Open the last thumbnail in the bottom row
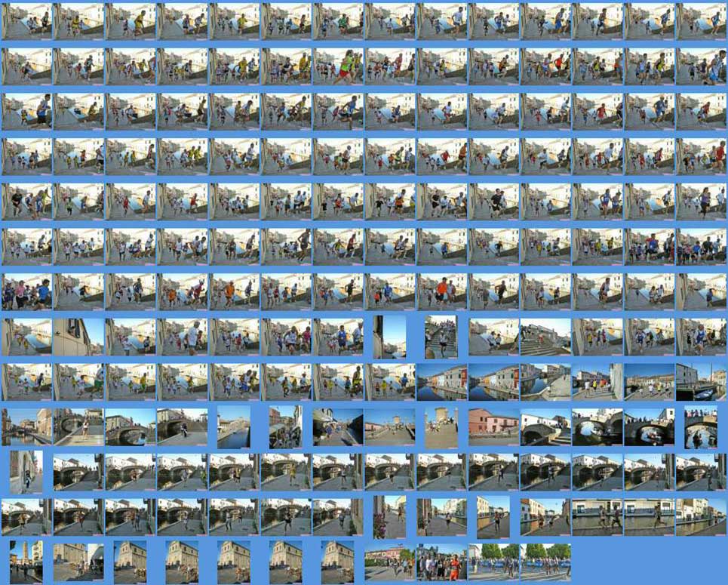The width and height of the screenshot is (728, 585). (546, 562)
